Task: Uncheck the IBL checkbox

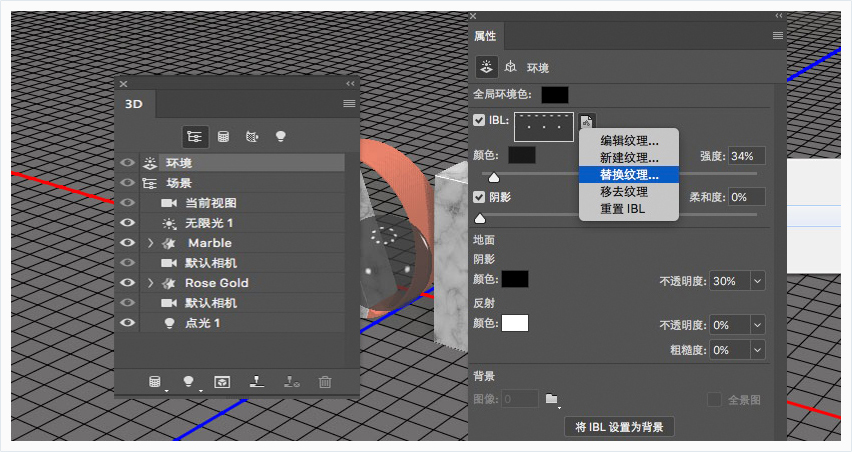Action: 479,120
